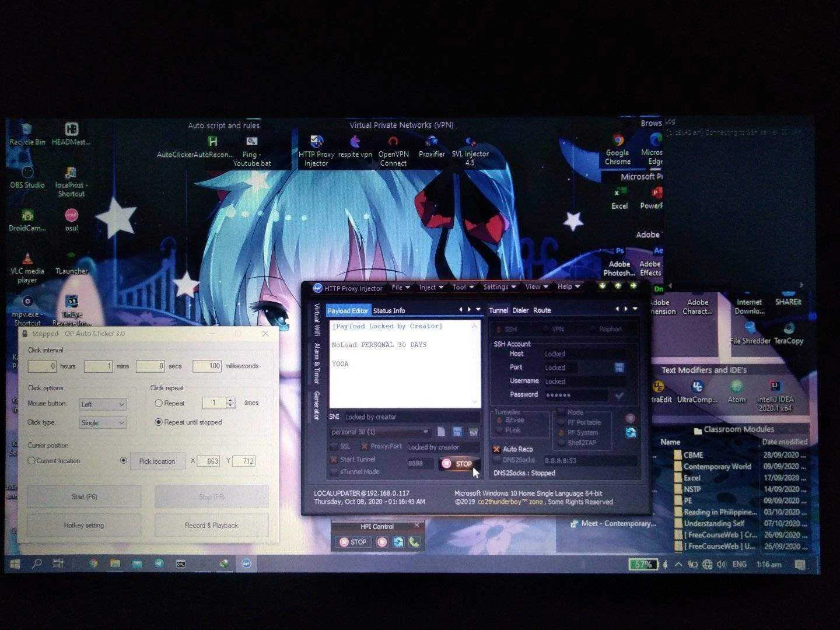This screenshot has height=630, width=840.
Task: Click the delete config trash icon in HTTP Proxy Injector
Action: click(x=474, y=432)
